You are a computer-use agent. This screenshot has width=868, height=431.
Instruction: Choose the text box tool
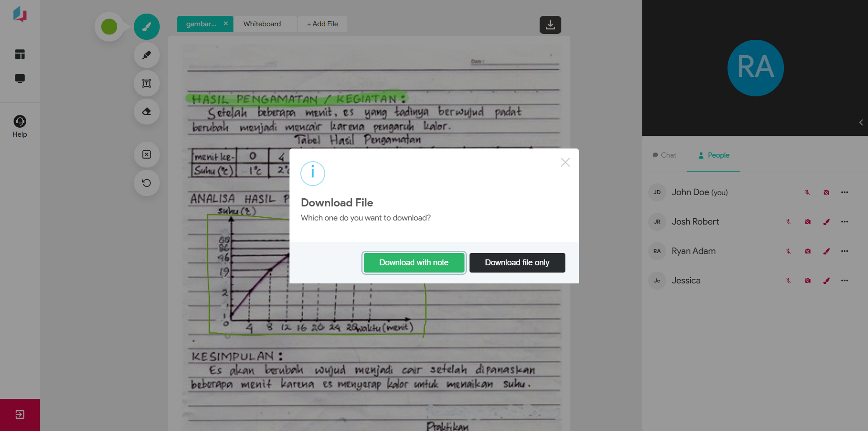pyautogui.click(x=147, y=83)
